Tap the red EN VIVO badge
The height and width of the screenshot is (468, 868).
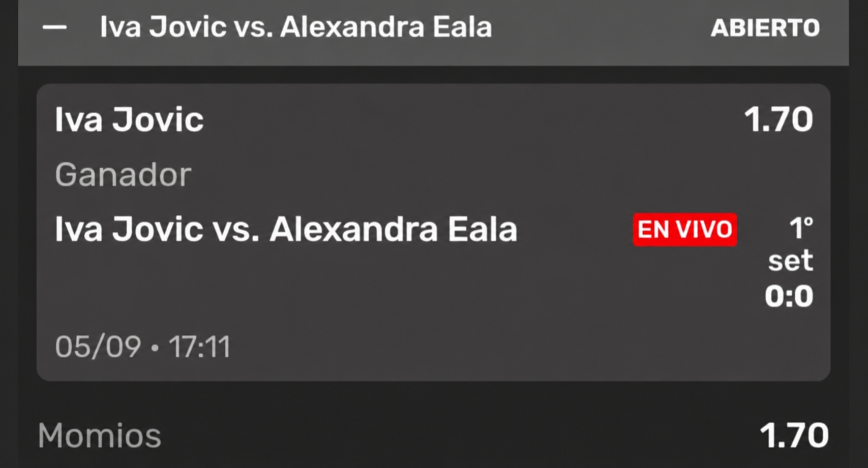[685, 230]
